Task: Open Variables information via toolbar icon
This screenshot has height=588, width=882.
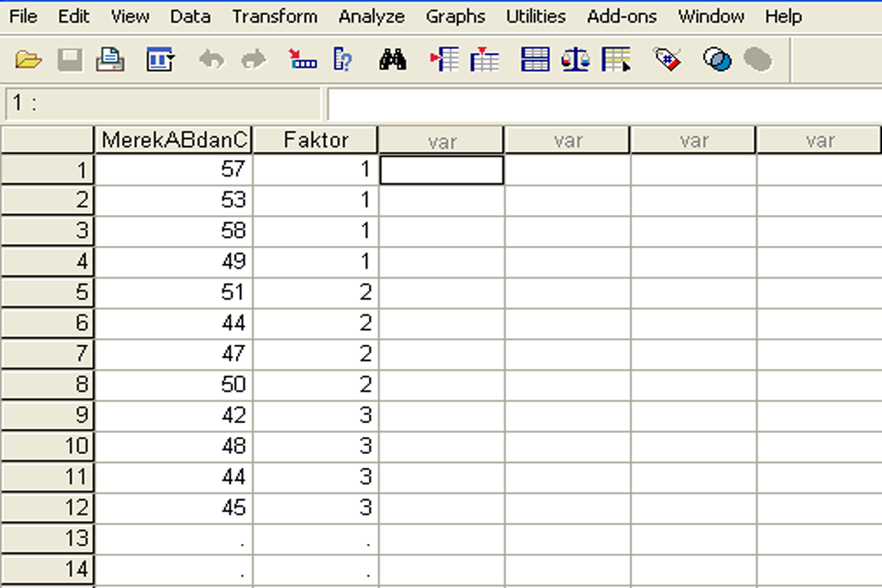Action: pyautogui.click(x=342, y=59)
